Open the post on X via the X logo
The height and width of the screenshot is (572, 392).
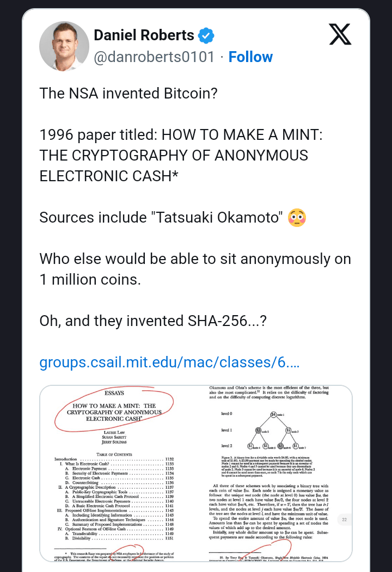(x=340, y=34)
